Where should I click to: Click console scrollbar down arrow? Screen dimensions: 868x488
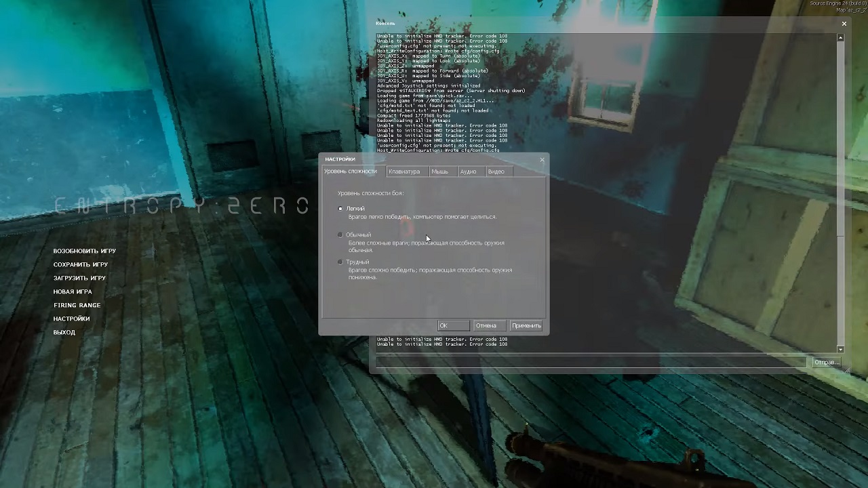tap(840, 349)
